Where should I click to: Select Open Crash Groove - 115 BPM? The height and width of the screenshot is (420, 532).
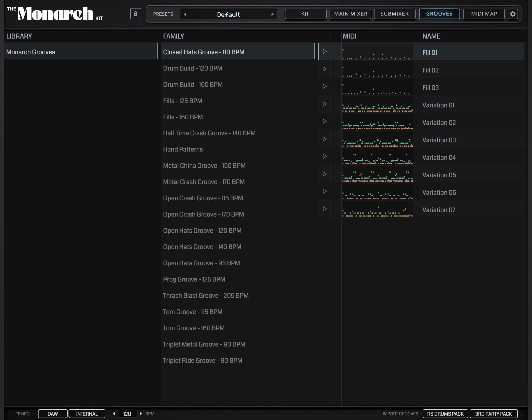pyautogui.click(x=238, y=198)
